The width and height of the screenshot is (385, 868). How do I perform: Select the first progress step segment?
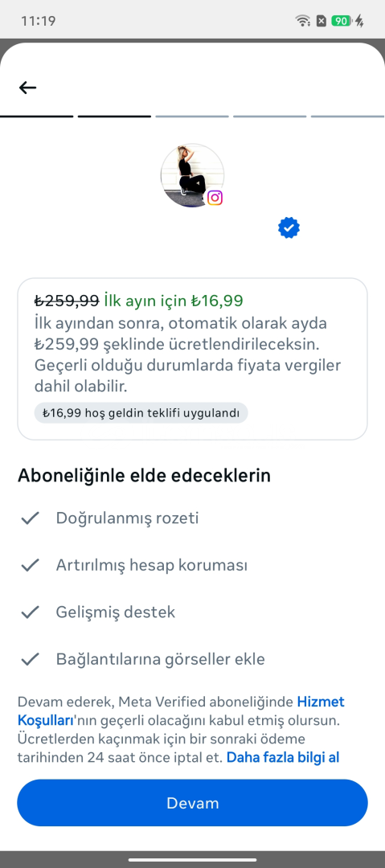click(36, 117)
